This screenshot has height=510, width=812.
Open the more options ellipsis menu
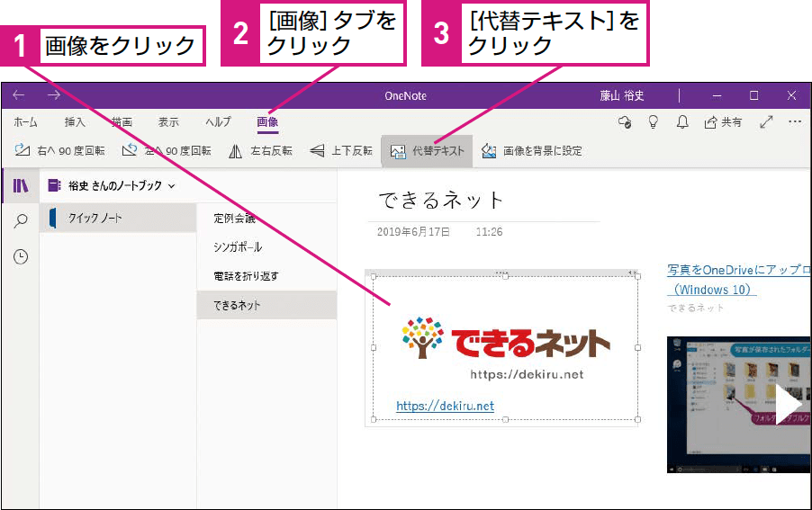pos(795,122)
